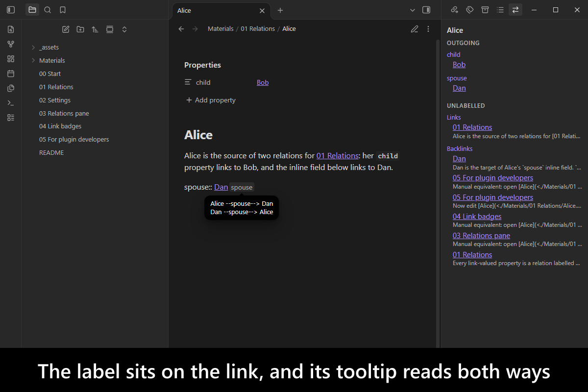The height and width of the screenshot is (392, 588).
Task: Navigate back with left arrow
Action: tap(181, 29)
